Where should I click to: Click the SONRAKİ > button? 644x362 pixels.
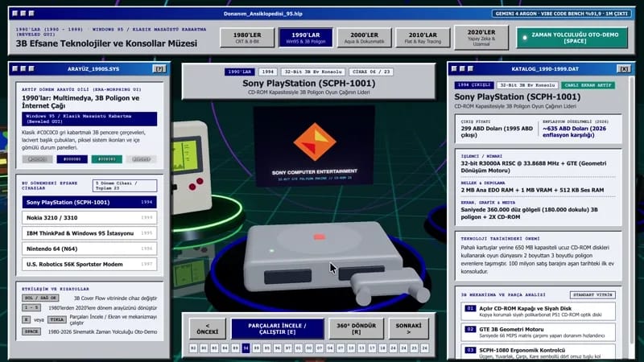coord(409,328)
